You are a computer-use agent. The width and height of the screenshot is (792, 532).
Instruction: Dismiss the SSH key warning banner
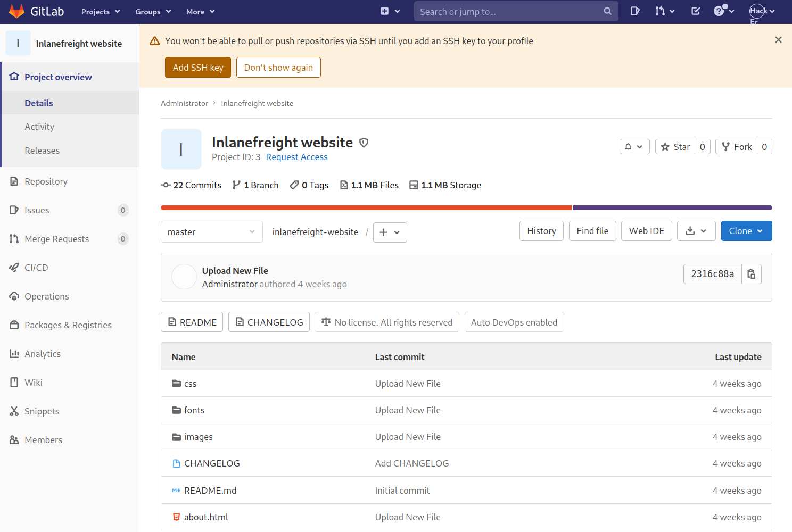pos(778,40)
